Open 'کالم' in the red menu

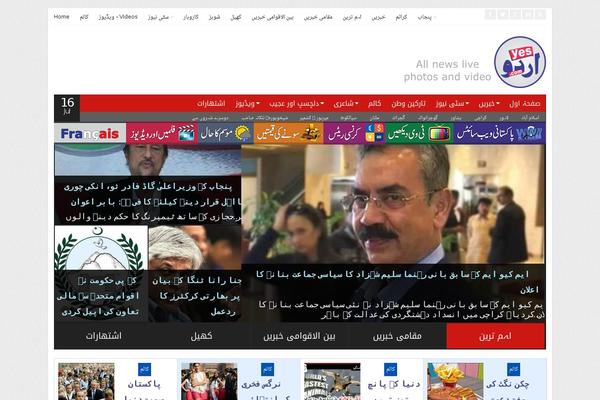click(374, 104)
